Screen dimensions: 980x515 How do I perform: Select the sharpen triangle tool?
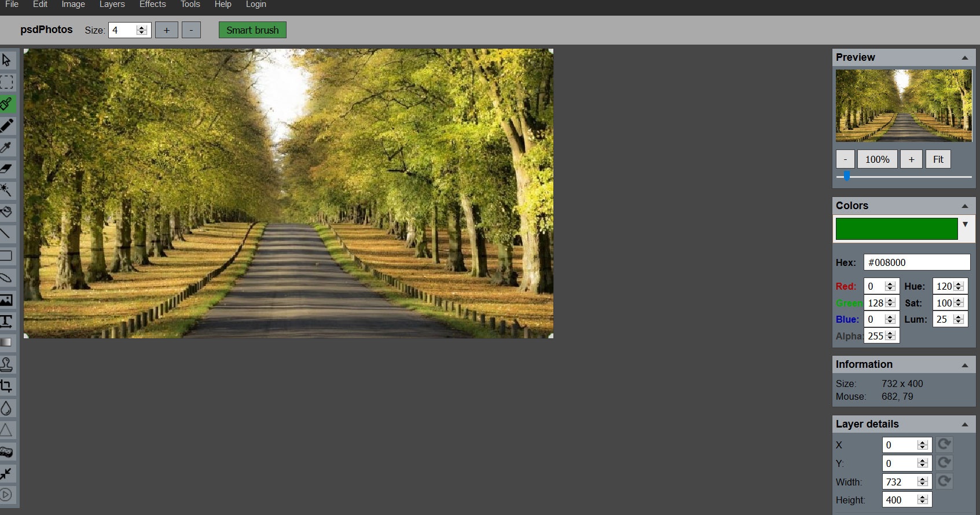point(7,430)
